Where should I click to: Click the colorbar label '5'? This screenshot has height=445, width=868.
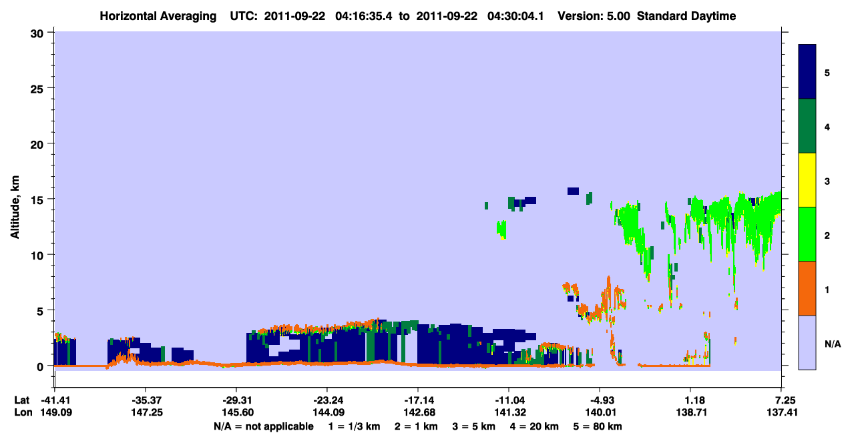827,72
